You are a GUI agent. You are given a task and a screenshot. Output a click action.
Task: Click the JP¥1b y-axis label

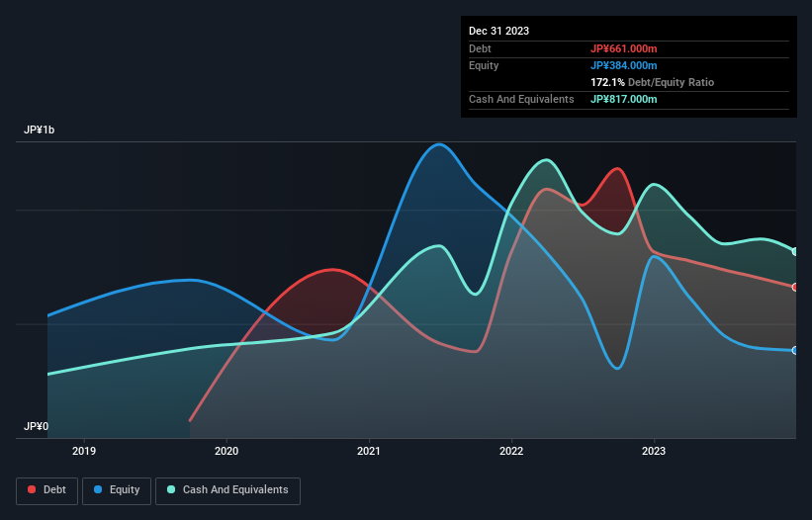click(39, 130)
